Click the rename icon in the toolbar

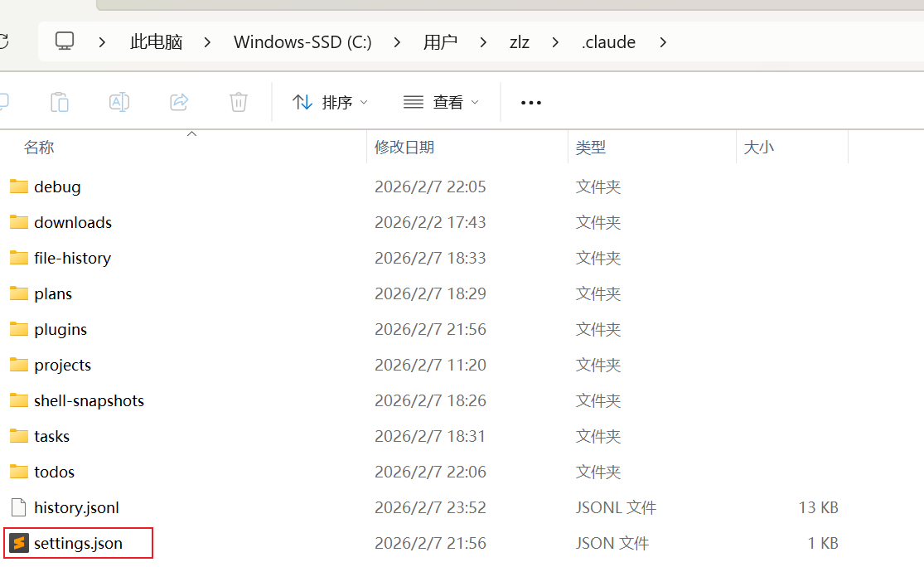tap(119, 101)
